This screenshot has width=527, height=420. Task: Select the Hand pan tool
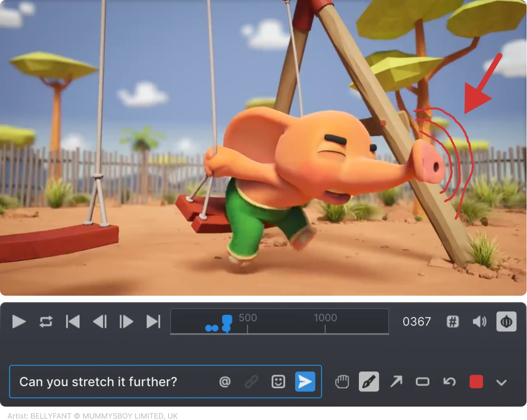(341, 382)
